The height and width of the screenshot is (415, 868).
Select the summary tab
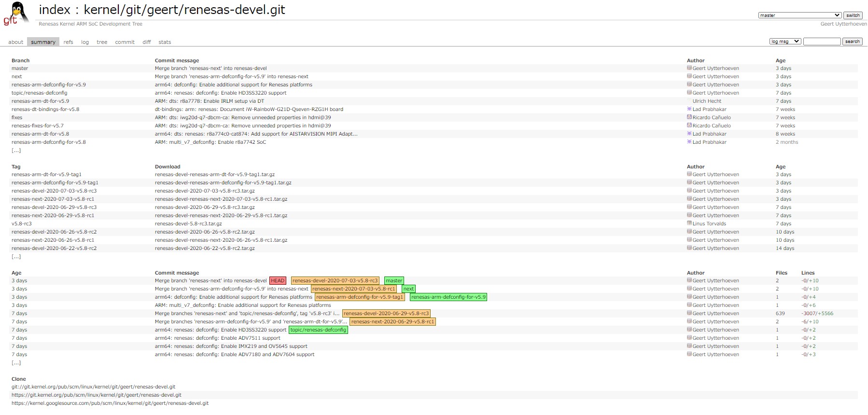click(43, 42)
